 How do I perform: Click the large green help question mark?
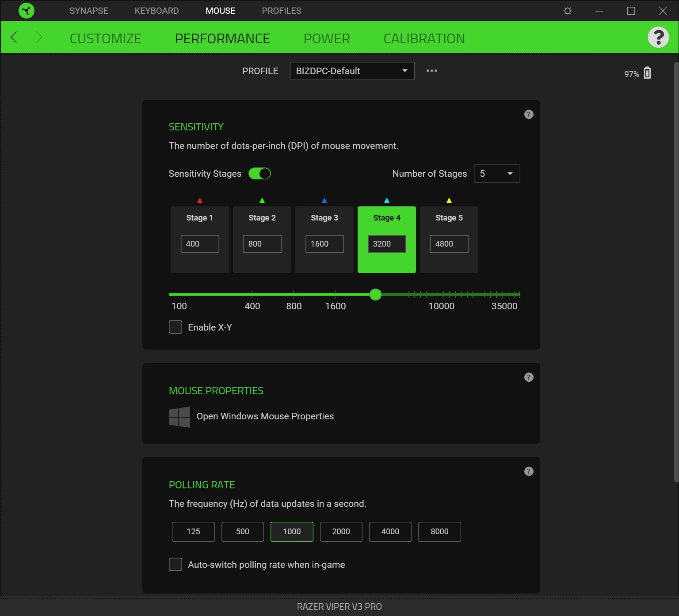pyautogui.click(x=658, y=38)
